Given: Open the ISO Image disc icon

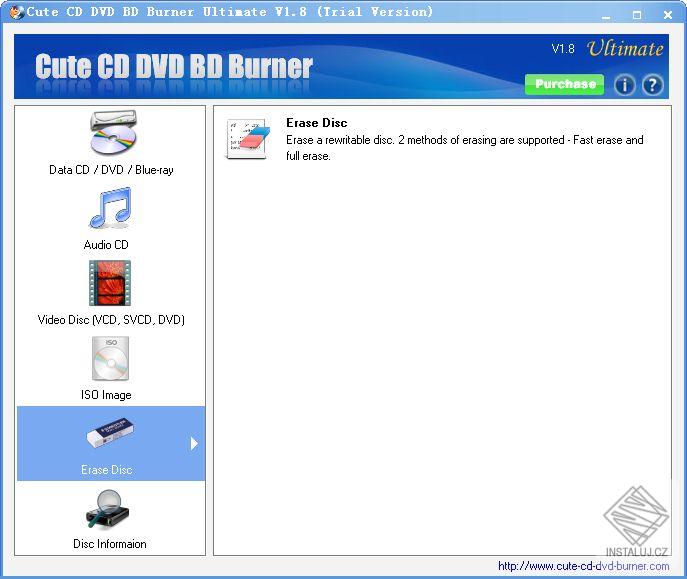Looking at the screenshot, I should (x=110, y=358).
